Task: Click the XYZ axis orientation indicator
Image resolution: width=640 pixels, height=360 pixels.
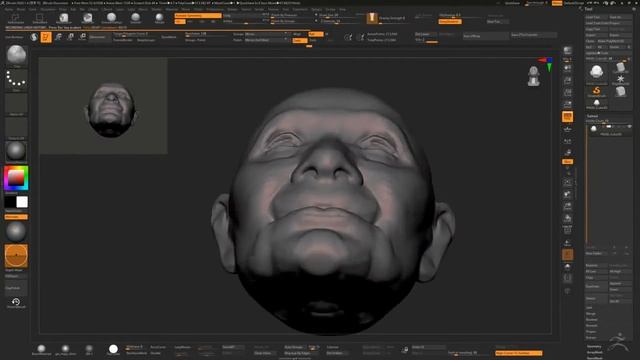Action: (547, 64)
